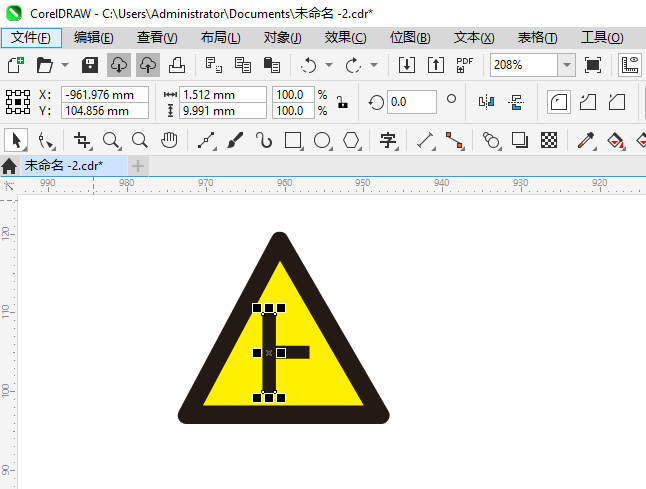Click the Y position field
Viewport: 646px width, 489px height.
(x=105, y=111)
